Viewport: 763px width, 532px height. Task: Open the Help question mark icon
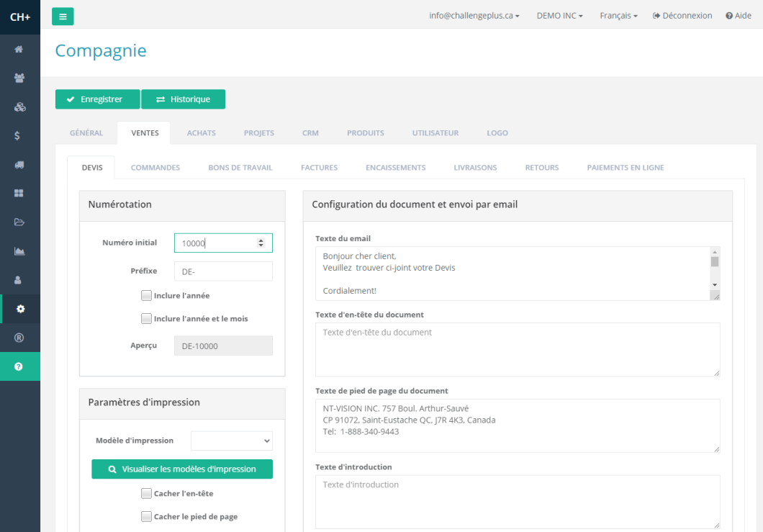19,366
